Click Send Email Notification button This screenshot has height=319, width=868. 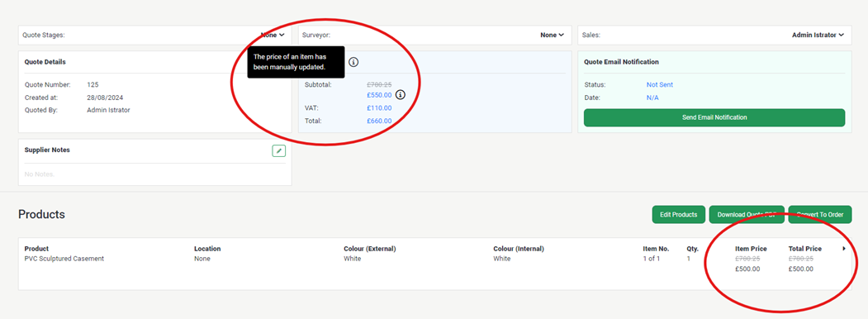(x=714, y=117)
